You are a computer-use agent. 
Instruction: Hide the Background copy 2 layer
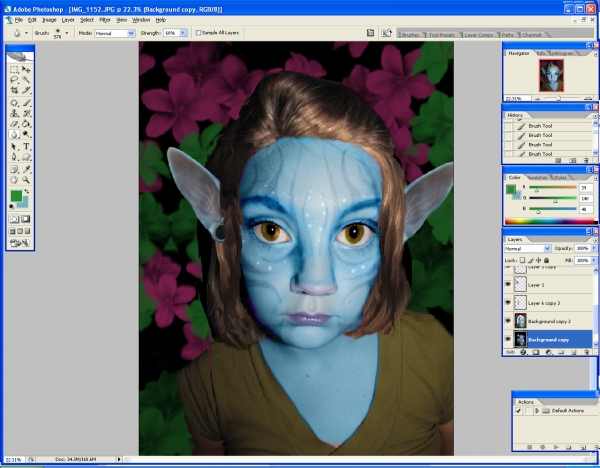point(508,321)
